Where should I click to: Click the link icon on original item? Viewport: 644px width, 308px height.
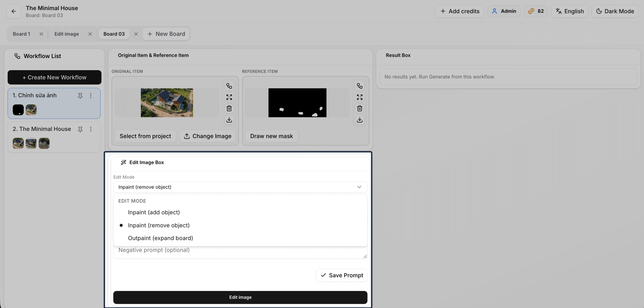[229, 86]
